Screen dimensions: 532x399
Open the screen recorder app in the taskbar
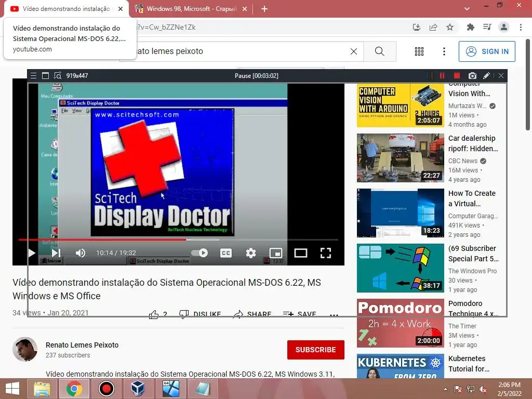pyautogui.click(x=106, y=389)
